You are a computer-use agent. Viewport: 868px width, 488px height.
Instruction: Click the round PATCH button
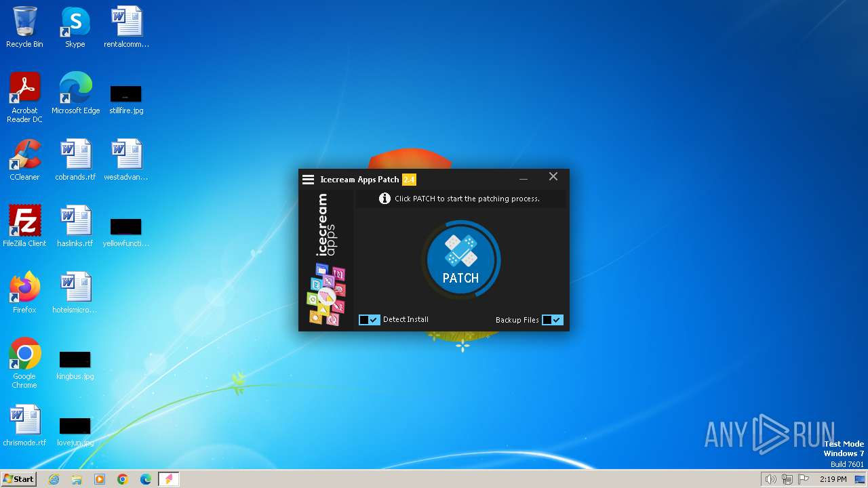pos(461,260)
